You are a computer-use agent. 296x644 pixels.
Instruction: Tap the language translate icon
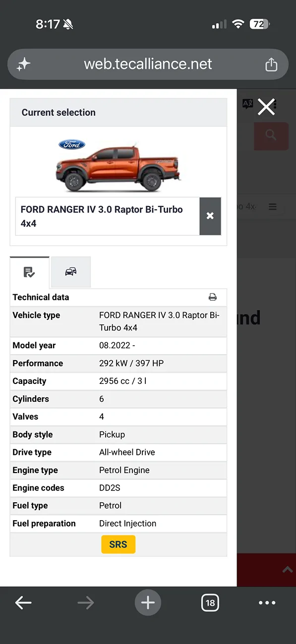(x=247, y=104)
